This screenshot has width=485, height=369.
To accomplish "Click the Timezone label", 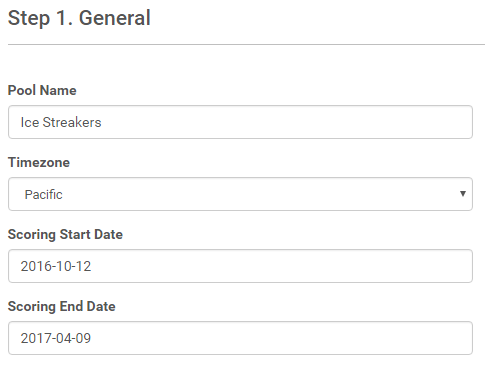I will pyautogui.click(x=39, y=162).
